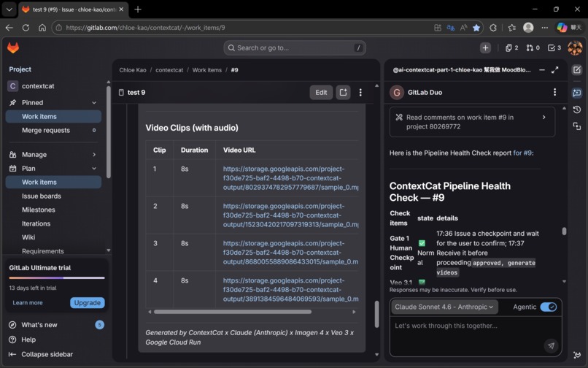Viewport: 588px width, 368px height.
Task: Open test 9 more actions kebab menu
Action: [x=360, y=93]
